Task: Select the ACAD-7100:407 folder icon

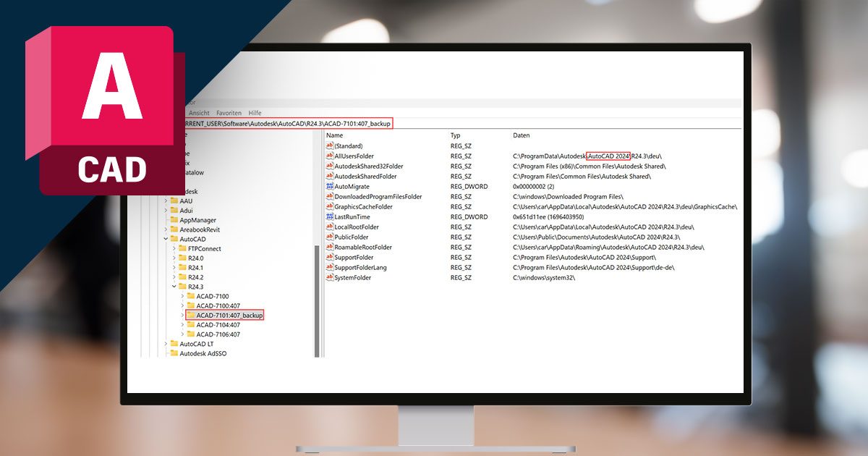Action: (191, 306)
